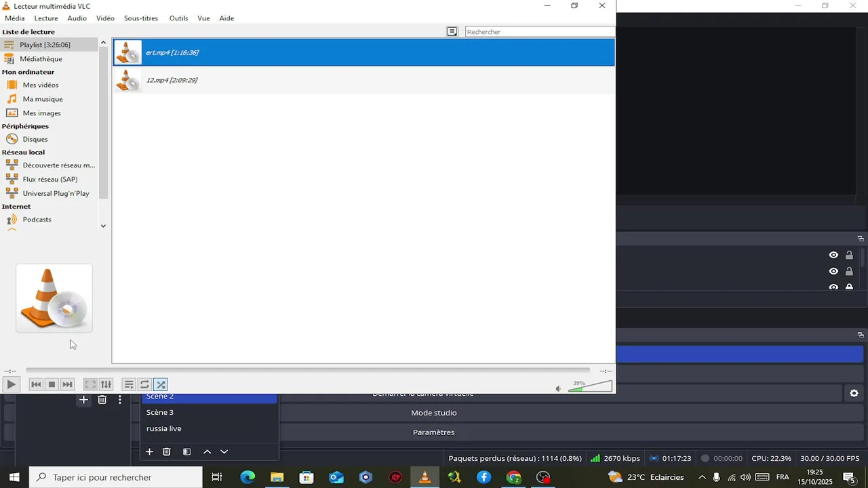Start playback with the VLC play button
The height and width of the screenshot is (488, 868).
(x=11, y=384)
